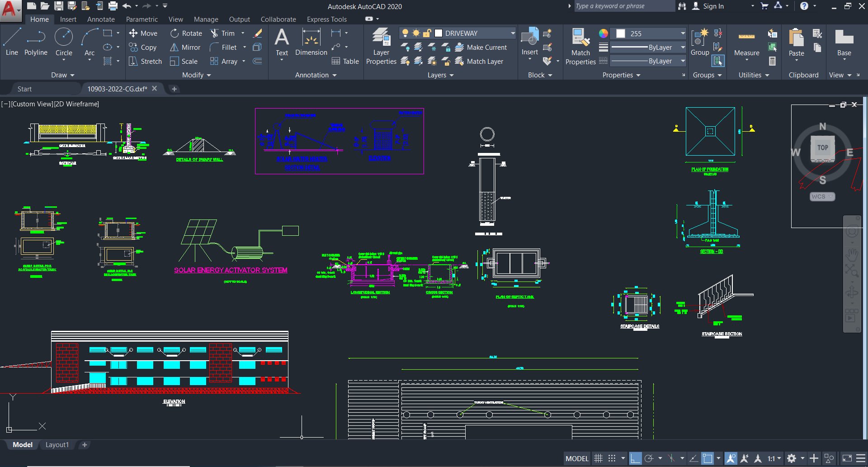Select the Line tool

click(12, 40)
